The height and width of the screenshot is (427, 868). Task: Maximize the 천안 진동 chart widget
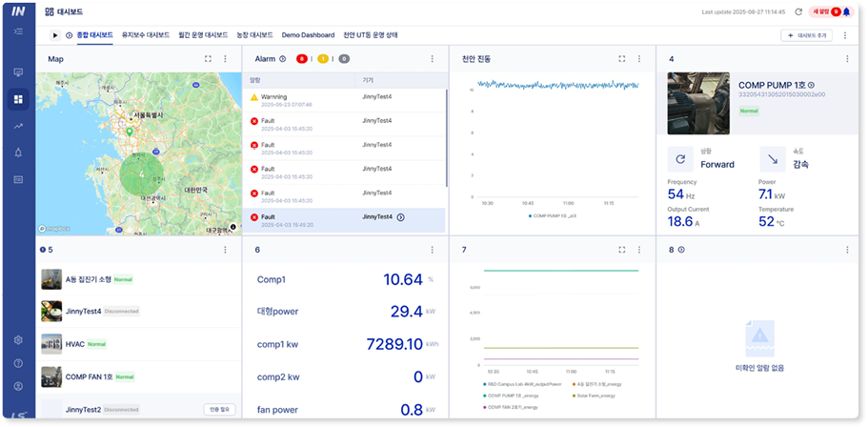621,59
